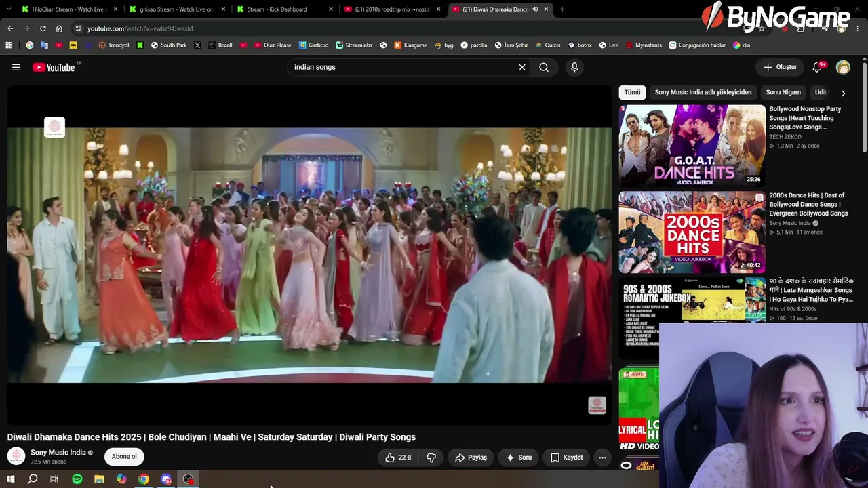Select the Sony Music India adlı yükleyiciden chip
Image resolution: width=868 pixels, height=488 pixels.
[x=703, y=92]
